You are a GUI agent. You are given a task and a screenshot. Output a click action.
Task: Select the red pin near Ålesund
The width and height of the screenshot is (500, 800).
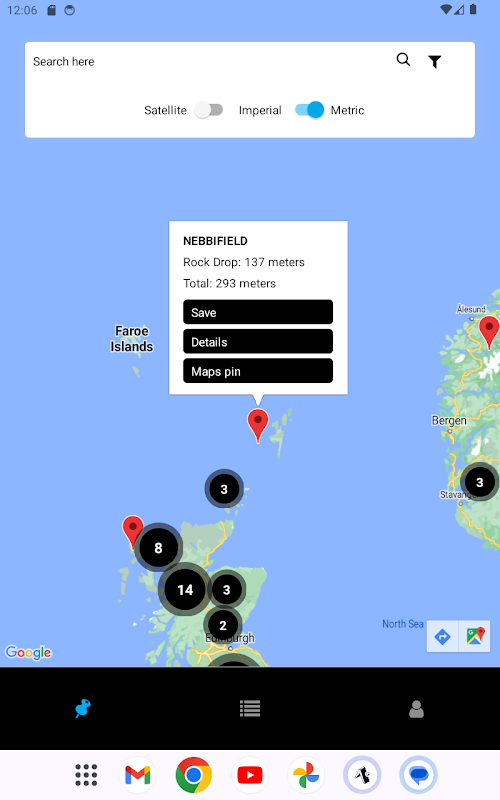[489, 331]
